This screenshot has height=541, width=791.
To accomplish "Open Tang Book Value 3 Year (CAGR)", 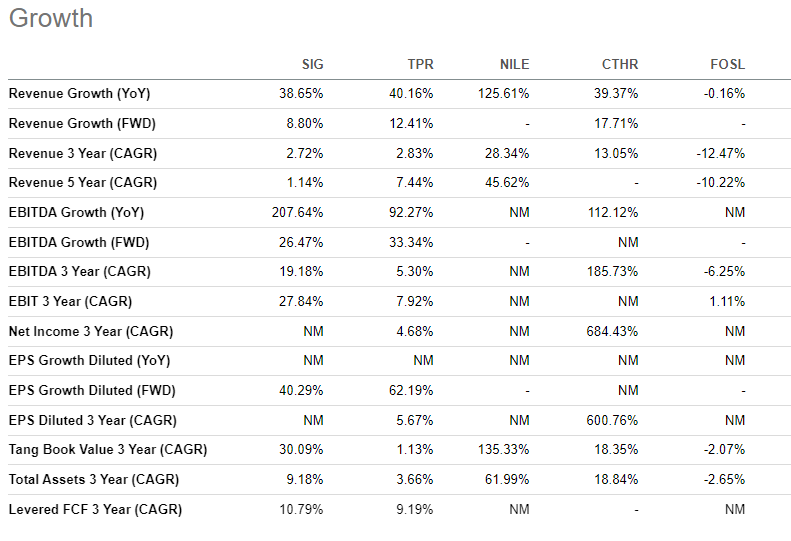I will (x=108, y=450).
